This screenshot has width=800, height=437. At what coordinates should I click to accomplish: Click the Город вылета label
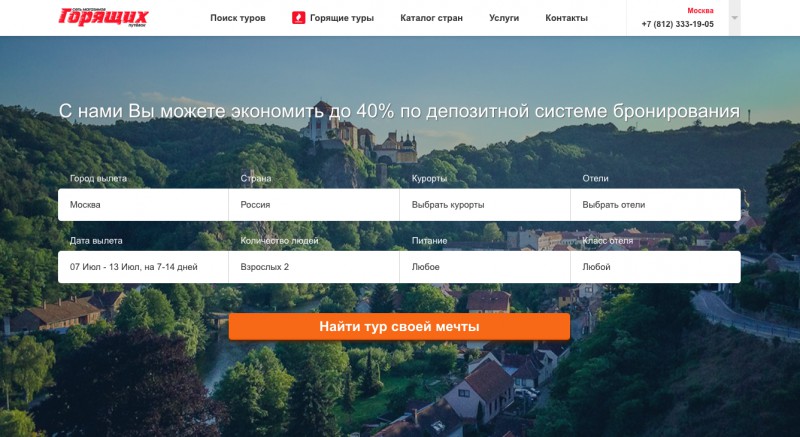98,178
